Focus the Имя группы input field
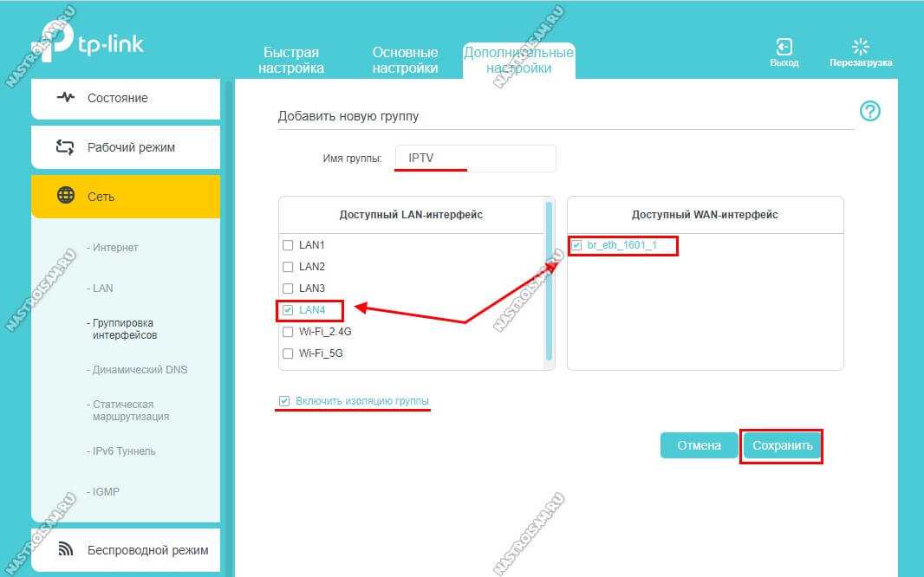 coord(474,159)
